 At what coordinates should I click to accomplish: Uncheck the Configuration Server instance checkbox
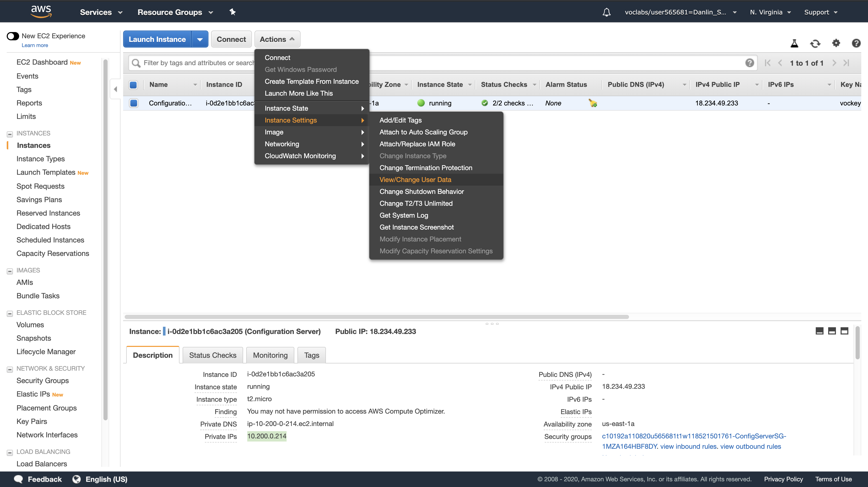134,103
